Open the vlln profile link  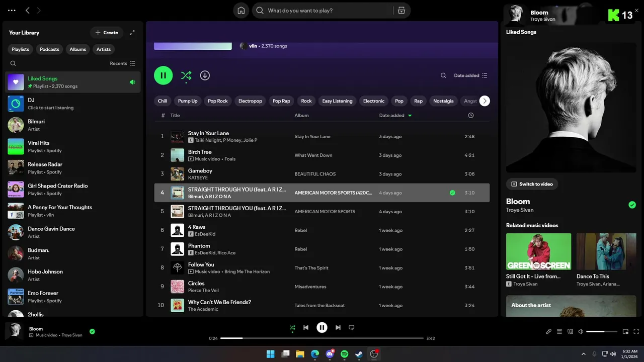pos(253,46)
